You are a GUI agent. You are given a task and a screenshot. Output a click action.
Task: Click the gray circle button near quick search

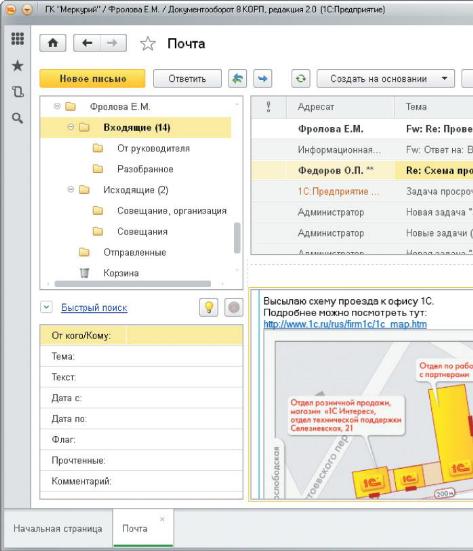coord(234,307)
